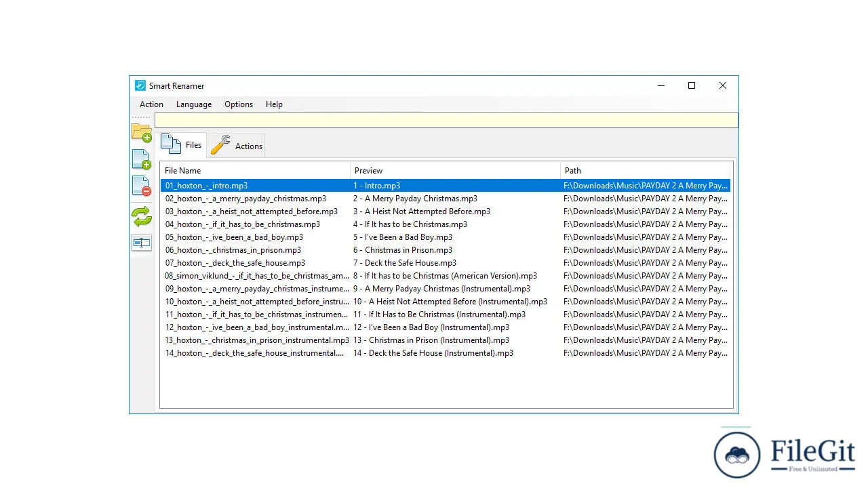Close the Smart Renamer window
Viewport: 868px width, 488px height.
[x=723, y=85]
